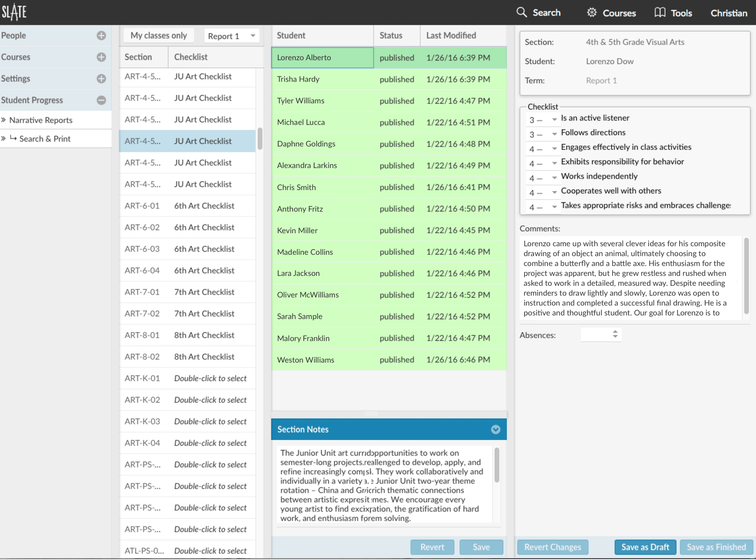Sort by the Student column header
This screenshot has width=756, height=559.
pos(323,35)
